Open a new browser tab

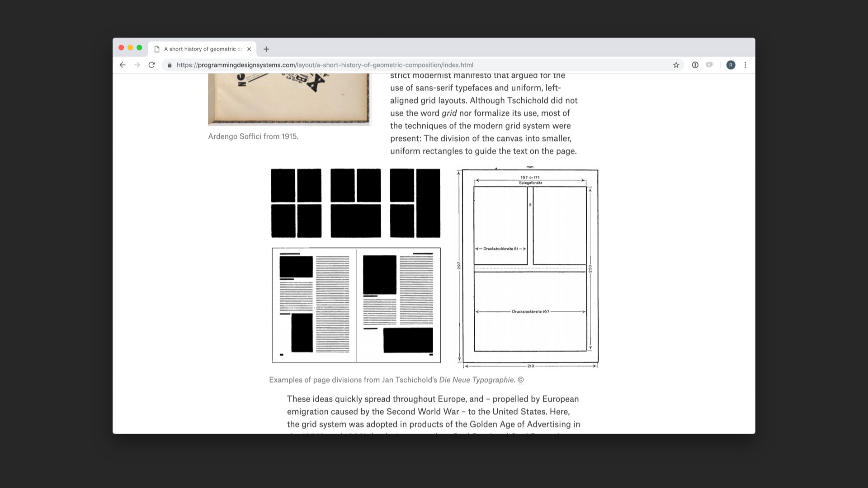[x=266, y=49]
